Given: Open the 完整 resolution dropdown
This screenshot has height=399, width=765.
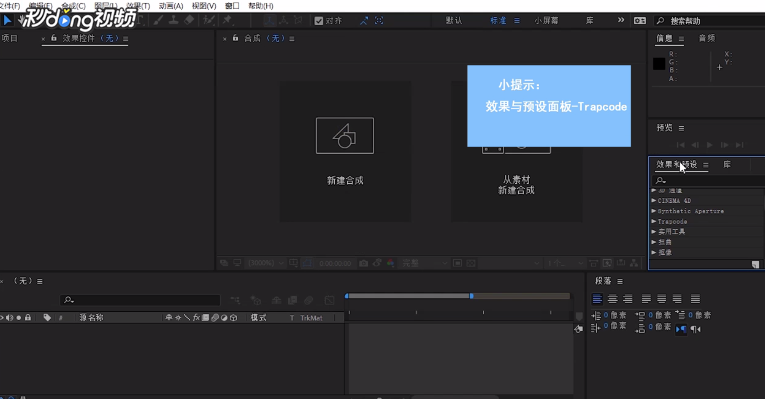Looking at the screenshot, I should (x=424, y=263).
